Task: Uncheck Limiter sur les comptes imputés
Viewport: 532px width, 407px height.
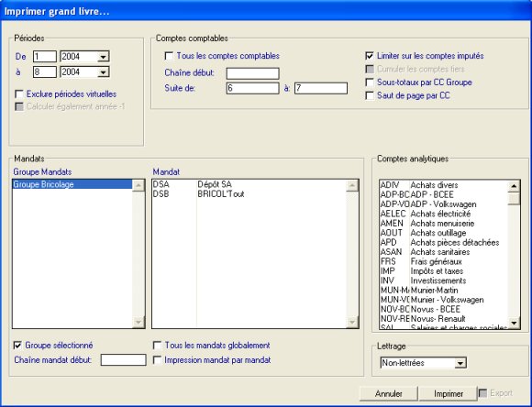Action: tap(370, 56)
